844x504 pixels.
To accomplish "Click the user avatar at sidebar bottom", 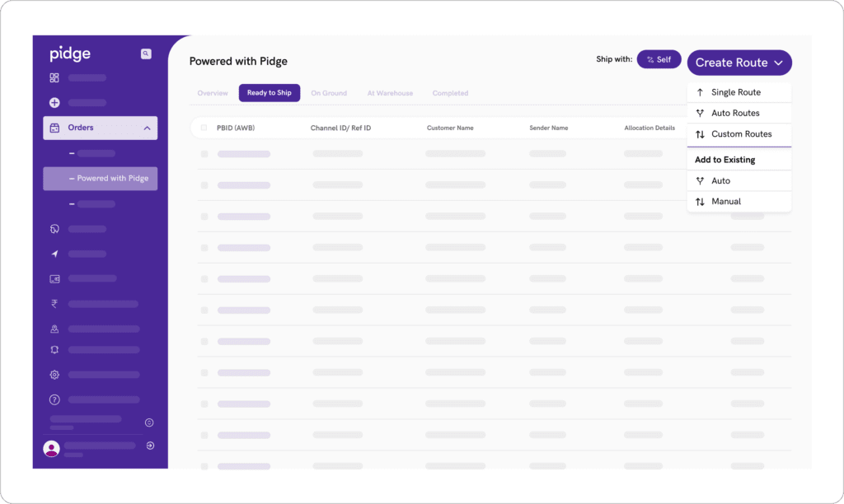I will (x=52, y=448).
